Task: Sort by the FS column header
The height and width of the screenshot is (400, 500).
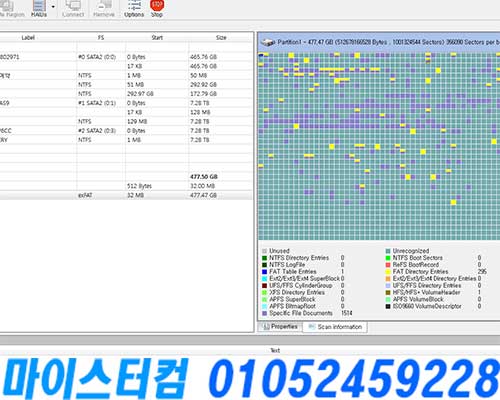Action: (x=101, y=38)
